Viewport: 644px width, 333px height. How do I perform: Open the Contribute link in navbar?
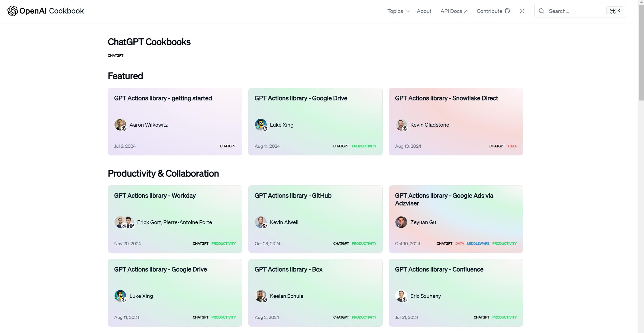coord(489,11)
